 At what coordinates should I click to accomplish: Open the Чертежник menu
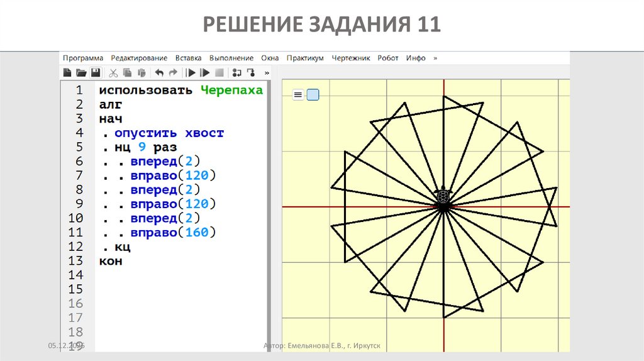351,58
